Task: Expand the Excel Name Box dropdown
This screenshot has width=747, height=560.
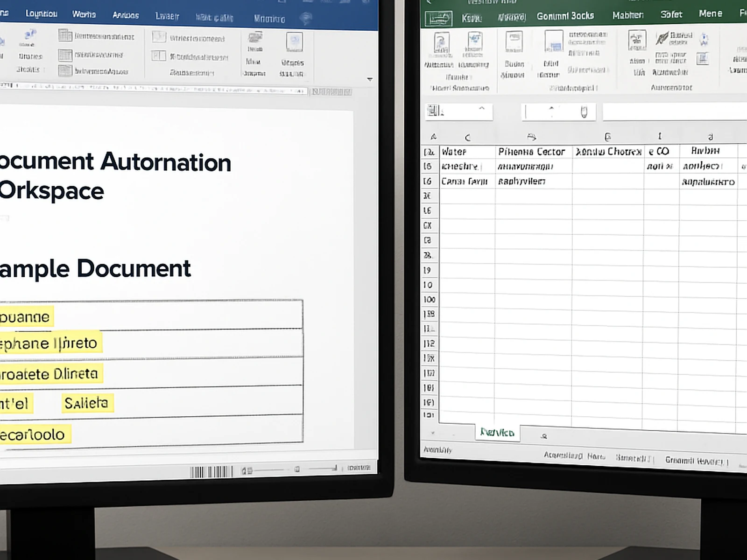Action: point(482,109)
